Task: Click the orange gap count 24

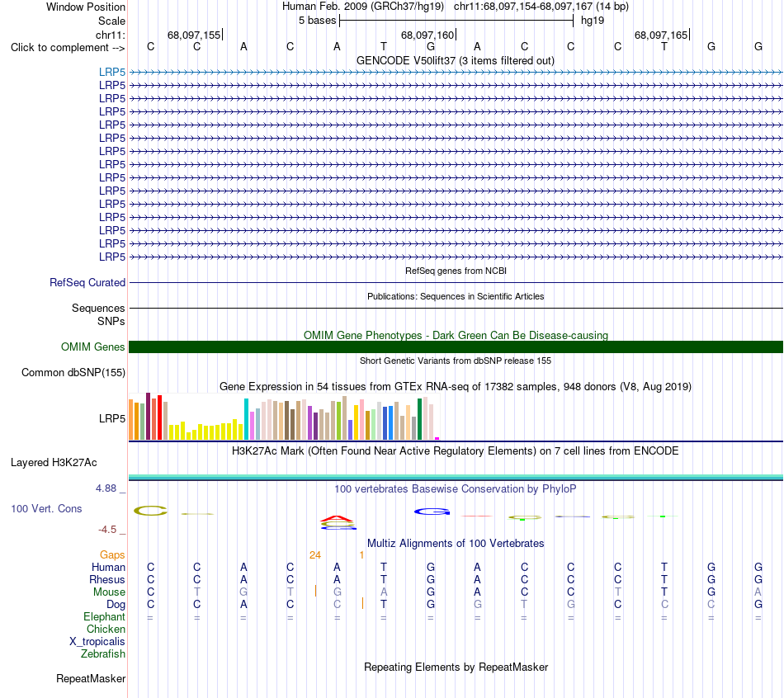Action: click(x=315, y=554)
